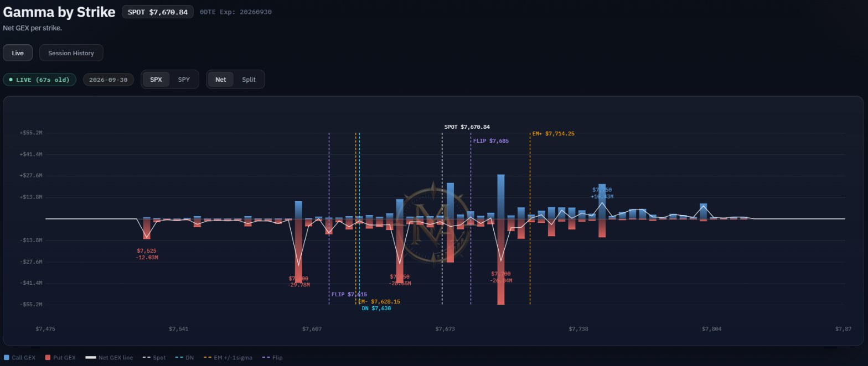The width and height of the screenshot is (868, 366).
Task: Switch to the Live tab
Action: tap(18, 53)
